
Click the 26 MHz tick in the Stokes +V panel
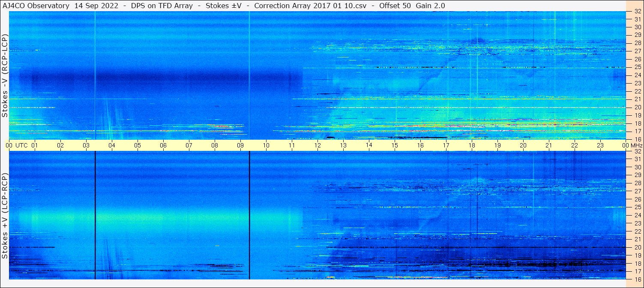click(637, 199)
